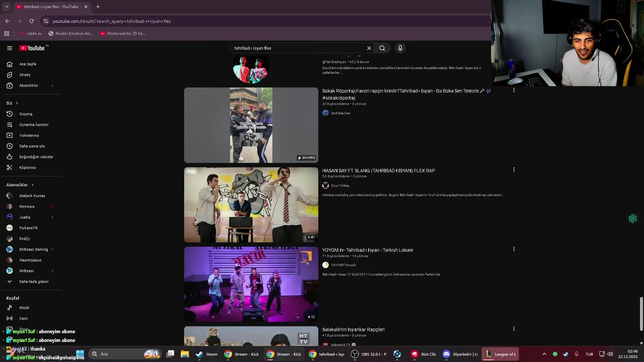Open Şerif Batuhan channel link
The width and height of the screenshot is (644, 362).
341,113
